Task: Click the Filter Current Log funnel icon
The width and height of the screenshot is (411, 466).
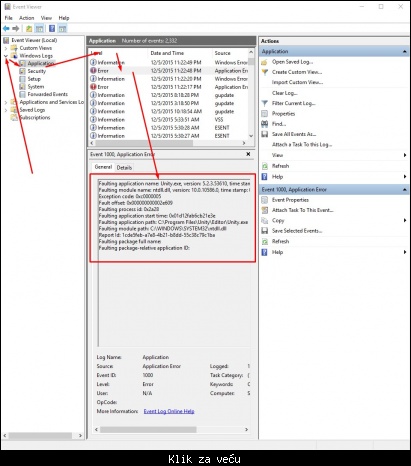Action: (x=265, y=103)
